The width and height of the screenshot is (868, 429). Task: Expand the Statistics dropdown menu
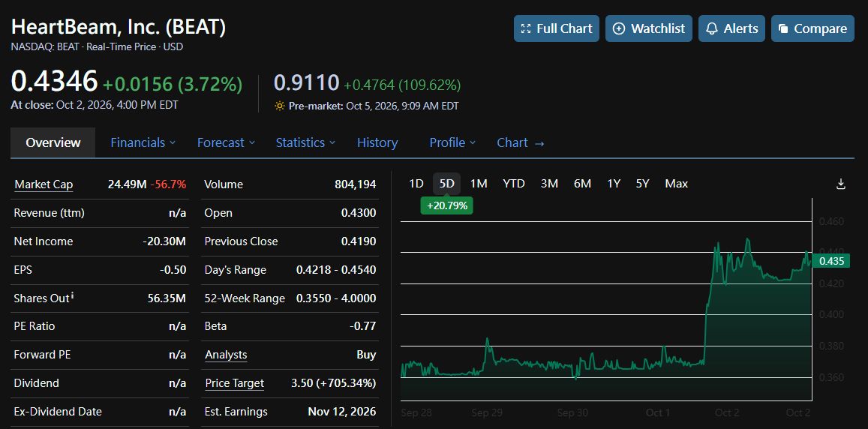[x=305, y=142]
